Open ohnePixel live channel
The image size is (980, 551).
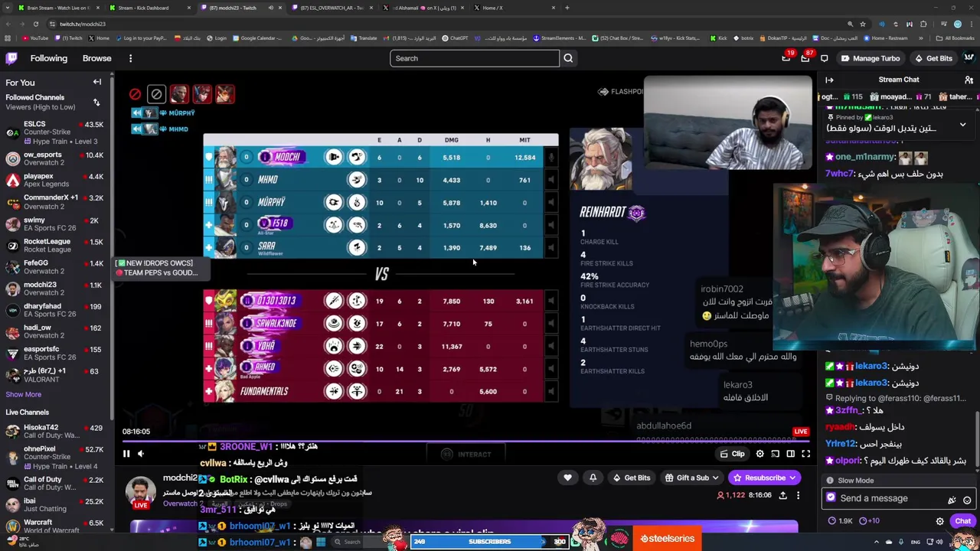[54, 457]
